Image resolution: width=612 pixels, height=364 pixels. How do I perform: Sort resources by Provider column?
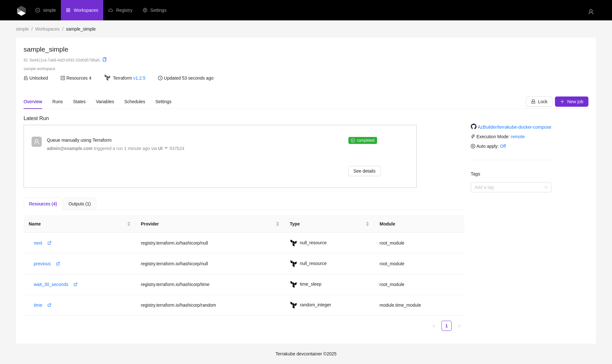pos(277,224)
